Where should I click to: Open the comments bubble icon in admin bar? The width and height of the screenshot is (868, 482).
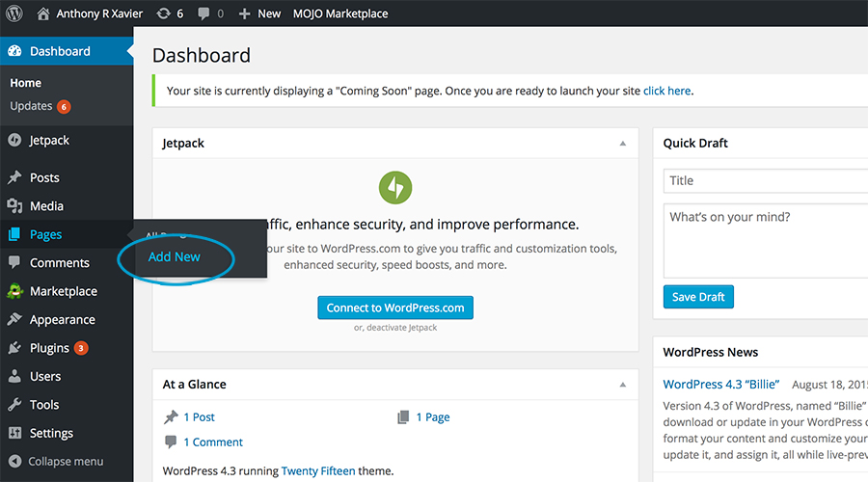[x=203, y=13]
